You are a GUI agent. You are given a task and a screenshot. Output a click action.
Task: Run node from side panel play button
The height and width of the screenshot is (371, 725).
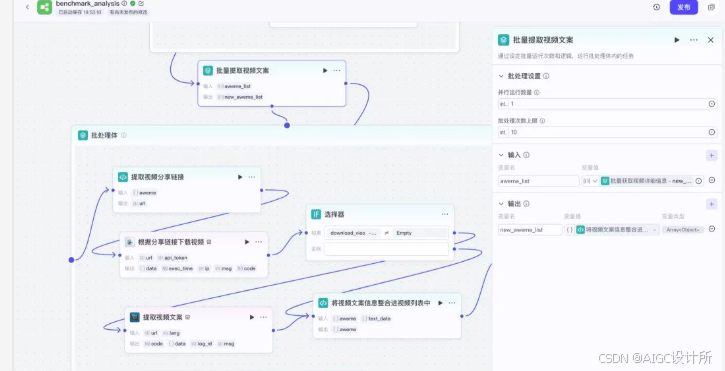pos(677,40)
